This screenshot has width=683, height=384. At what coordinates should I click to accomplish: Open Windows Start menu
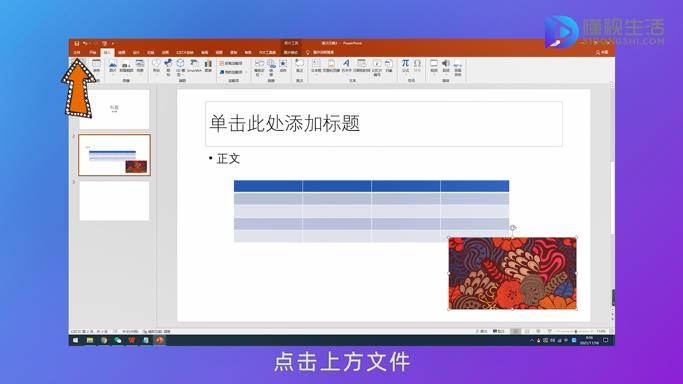point(75,340)
